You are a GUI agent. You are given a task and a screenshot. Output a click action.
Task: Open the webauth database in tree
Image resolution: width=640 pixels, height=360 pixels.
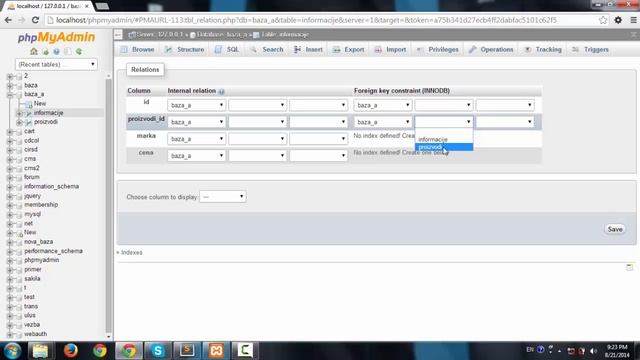pos(36,334)
